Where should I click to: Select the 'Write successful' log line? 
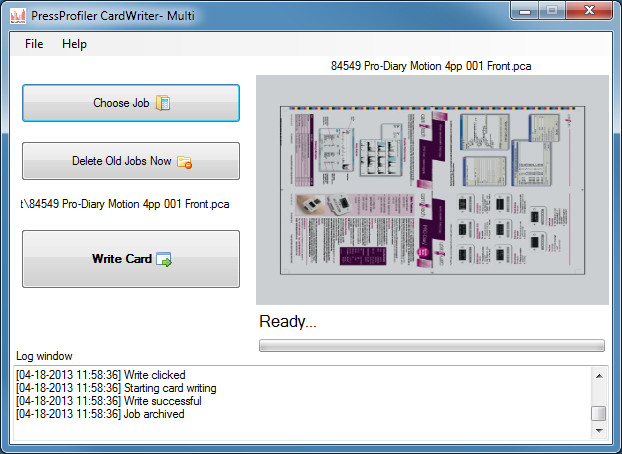click(x=108, y=401)
